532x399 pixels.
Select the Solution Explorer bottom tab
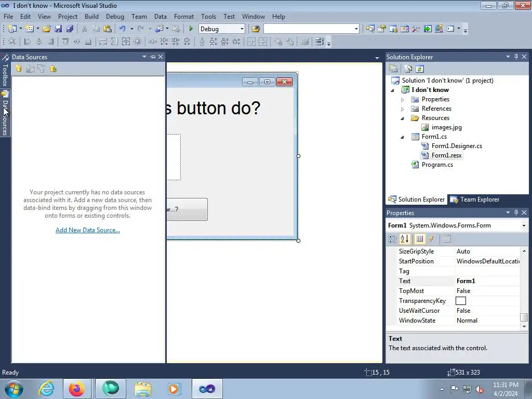[417, 199]
